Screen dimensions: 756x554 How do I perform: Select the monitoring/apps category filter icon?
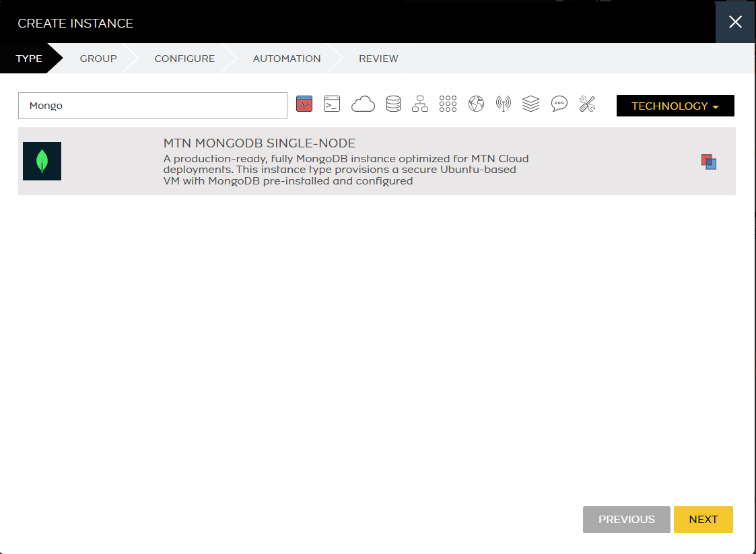(x=304, y=104)
